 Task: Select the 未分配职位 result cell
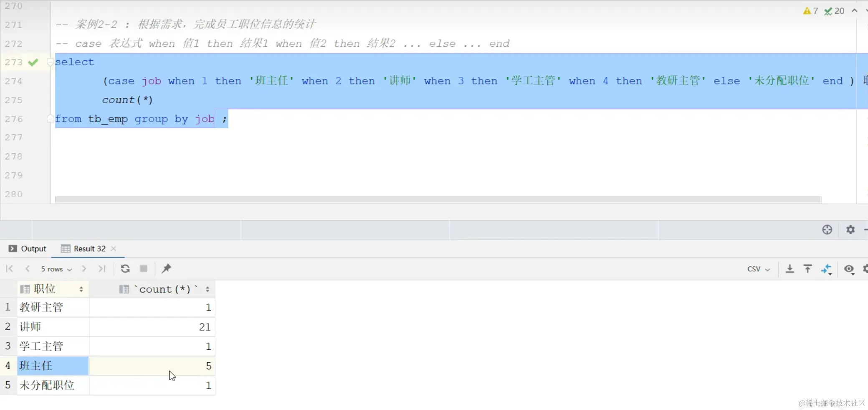[53, 385]
